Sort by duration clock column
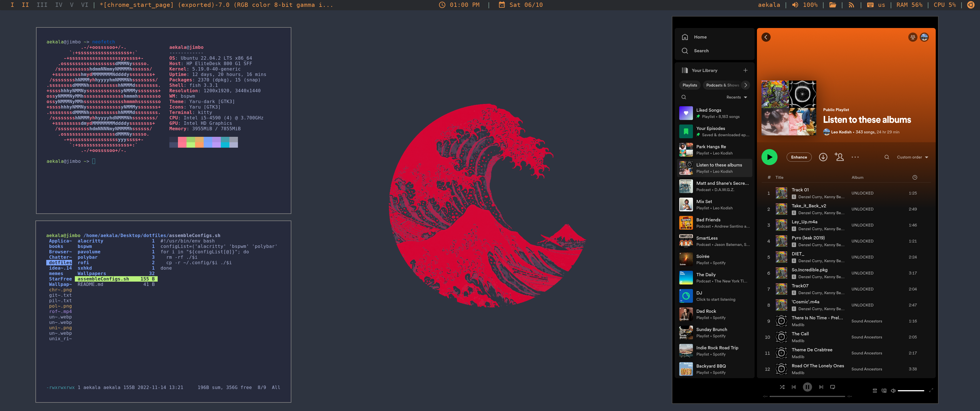 (915, 177)
